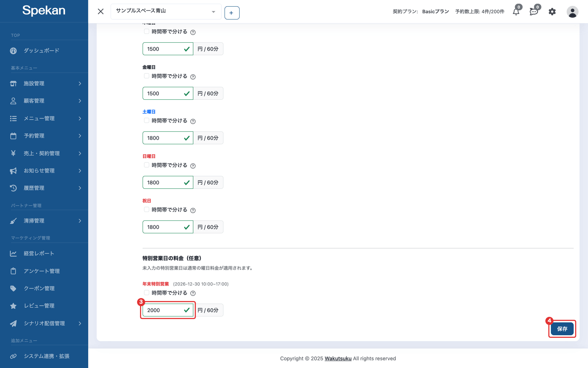Enable 時間帯で分ける checkbox for 年末特別営業
Screen dimensions: 588x368
click(147, 293)
